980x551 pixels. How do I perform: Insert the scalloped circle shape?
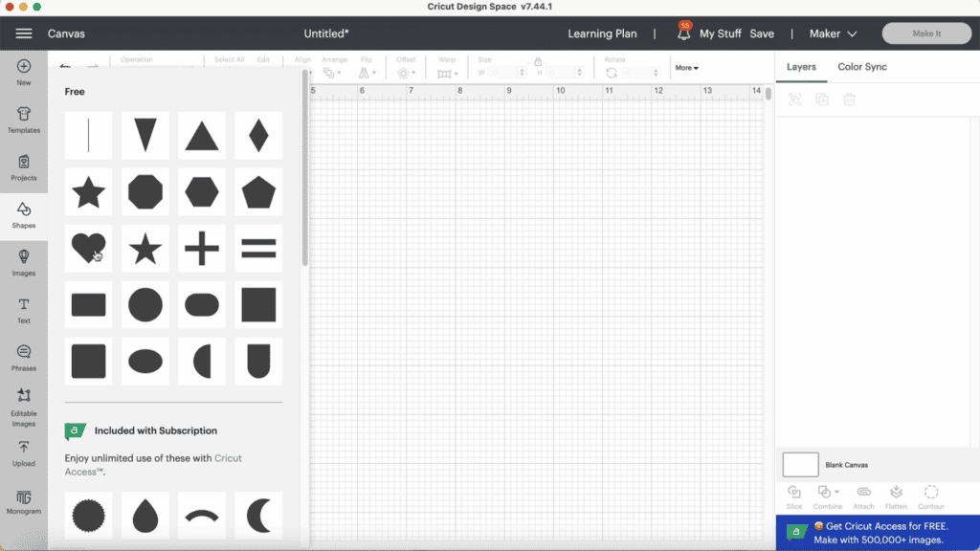coord(88,516)
